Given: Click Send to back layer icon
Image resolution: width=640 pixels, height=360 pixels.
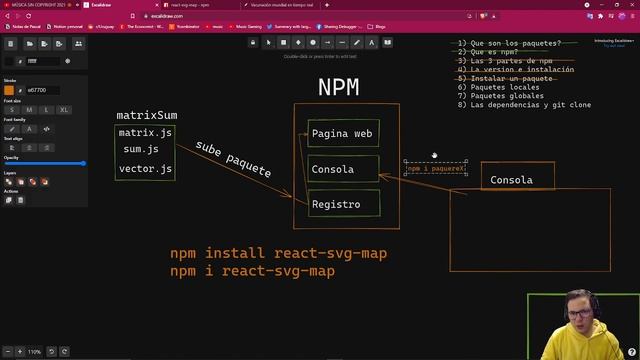Looking at the screenshot, I should tap(9, 182).
